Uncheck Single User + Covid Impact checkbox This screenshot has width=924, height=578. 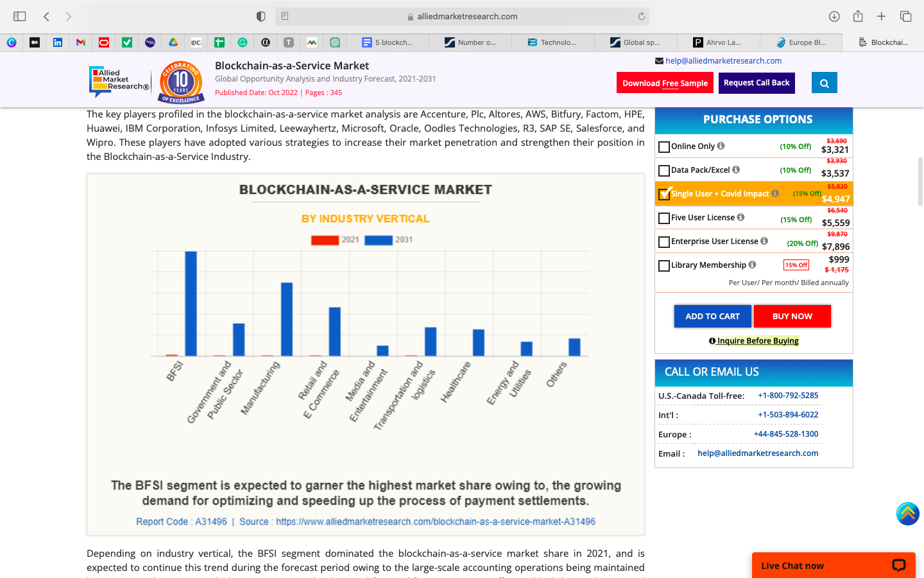665,194
